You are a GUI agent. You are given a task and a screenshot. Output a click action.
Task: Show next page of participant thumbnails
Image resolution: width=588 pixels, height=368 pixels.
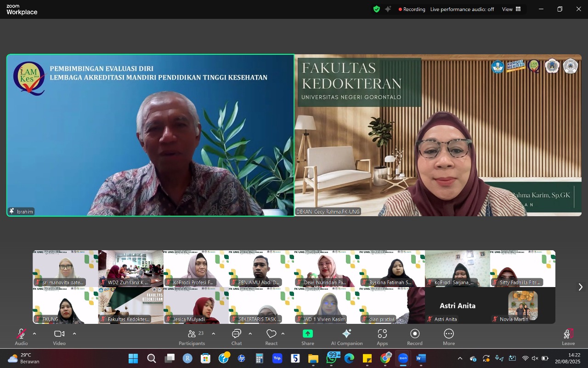[580, 287]
